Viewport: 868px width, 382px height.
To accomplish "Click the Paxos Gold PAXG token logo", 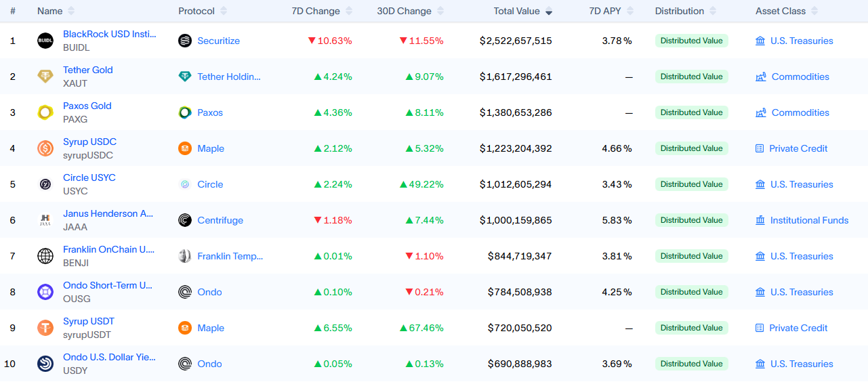I will tap(45, 112).
